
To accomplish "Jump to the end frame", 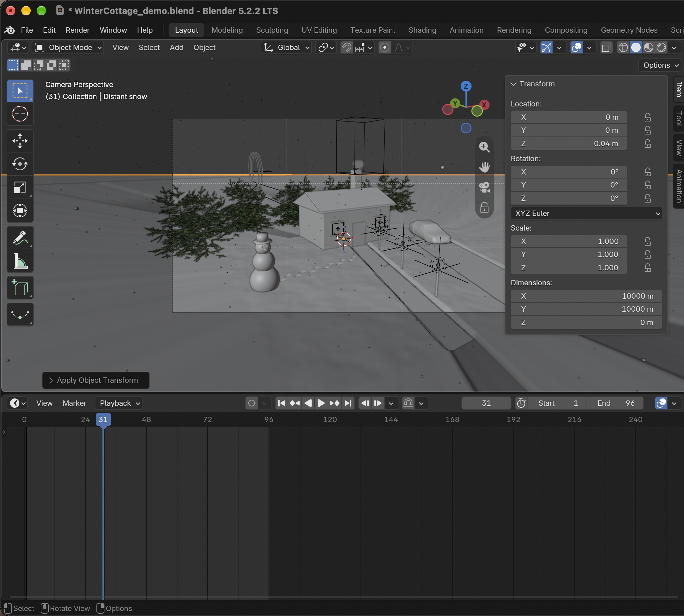I will click(x=348, y=403).
